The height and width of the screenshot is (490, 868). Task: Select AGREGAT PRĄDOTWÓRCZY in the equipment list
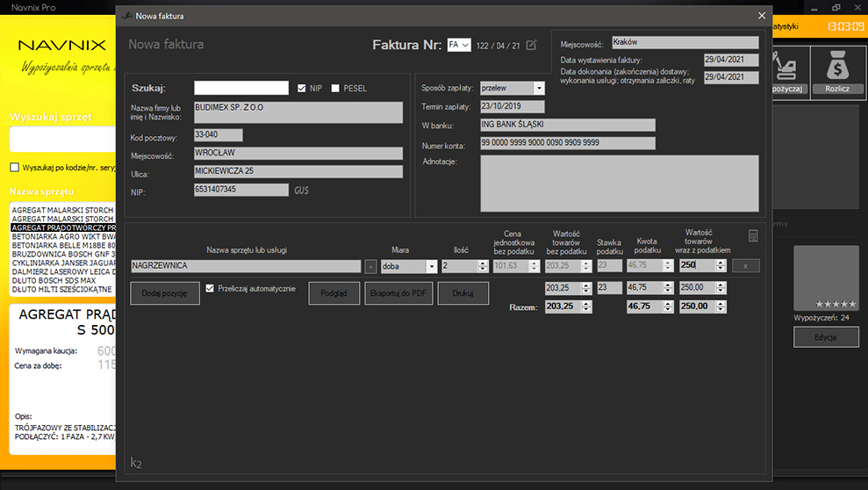[64, 227]
